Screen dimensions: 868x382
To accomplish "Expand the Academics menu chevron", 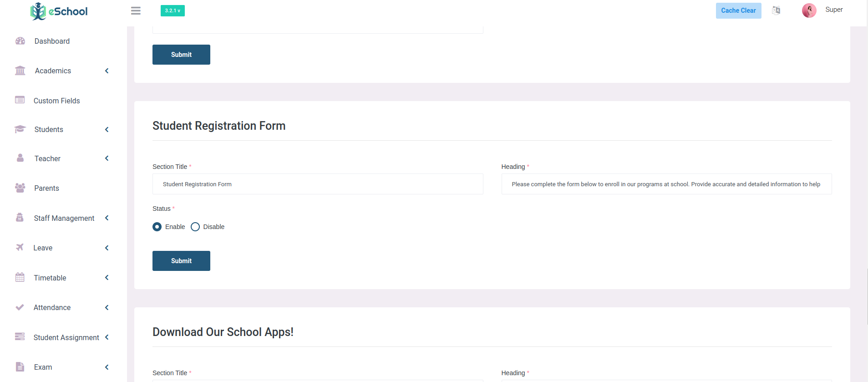I will coord(107,71).
